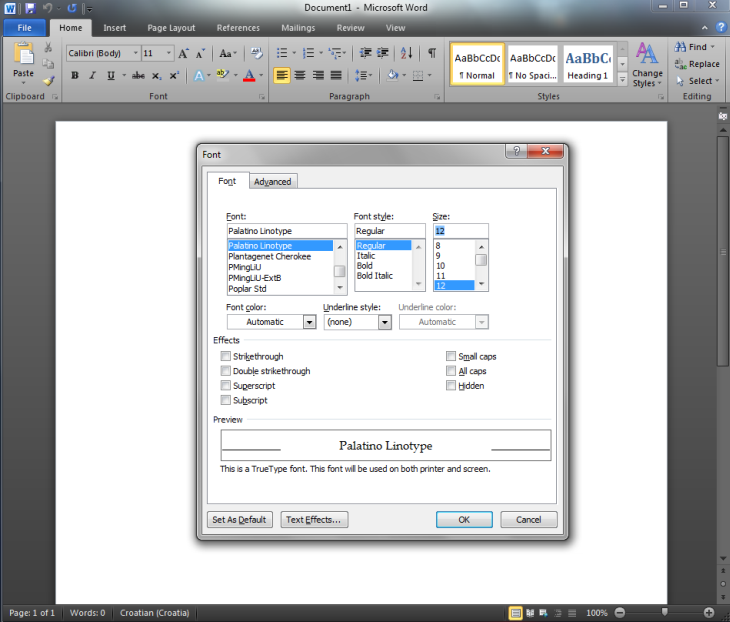Click the Bold icon in the ribbon
Image resolution: width=730 pixels, height=622 pixels.
click(x=75, y=76)
